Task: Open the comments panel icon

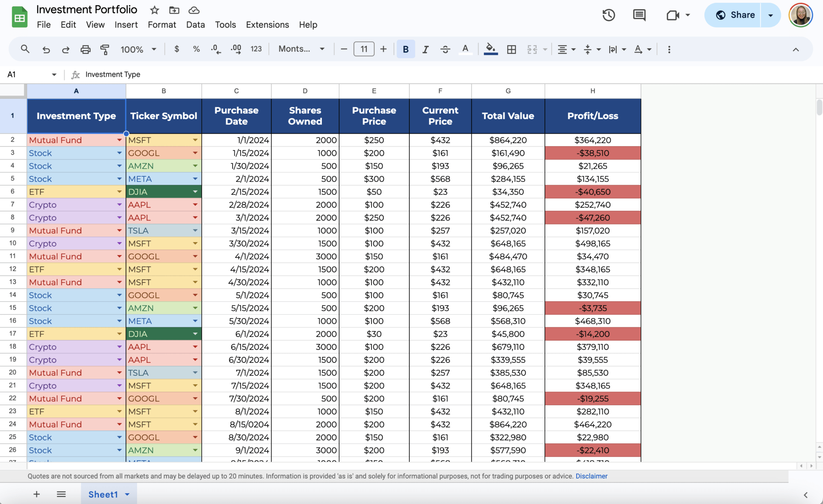Action: pos(639,15)
